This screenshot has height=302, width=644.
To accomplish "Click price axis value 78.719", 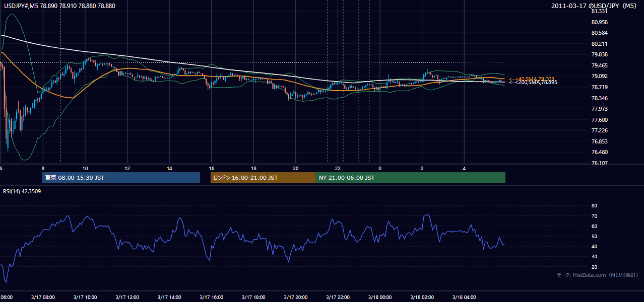I will [x=599, y=87].
